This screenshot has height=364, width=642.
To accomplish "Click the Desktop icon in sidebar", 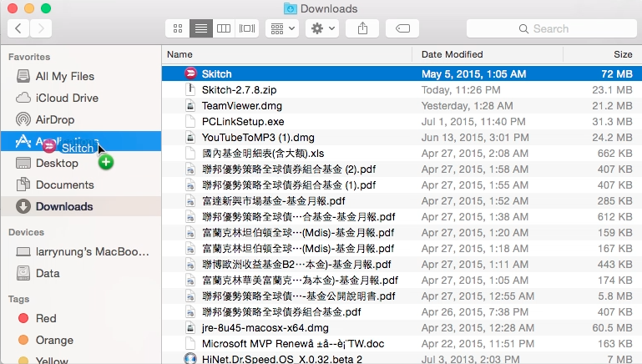I will click(23, 163).
